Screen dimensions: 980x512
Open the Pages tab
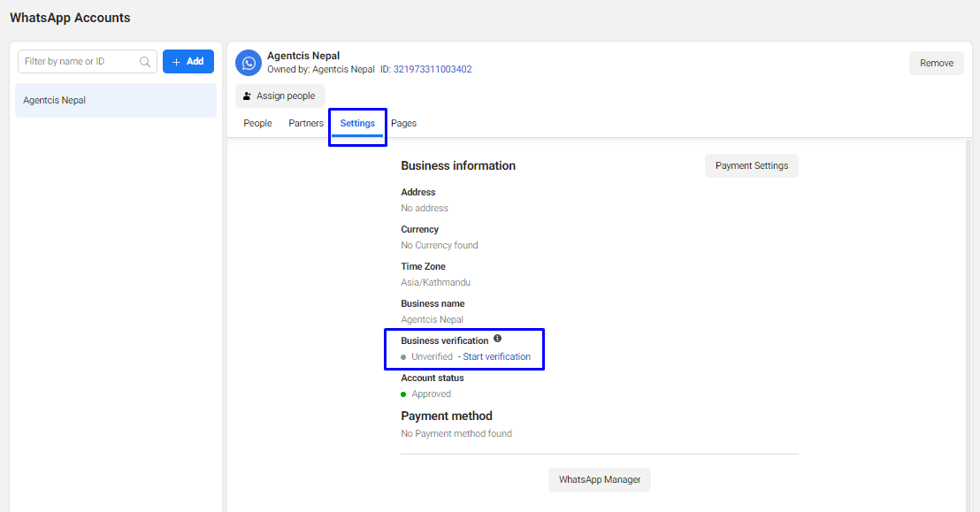pyautogui.click(x=403, y=123)
